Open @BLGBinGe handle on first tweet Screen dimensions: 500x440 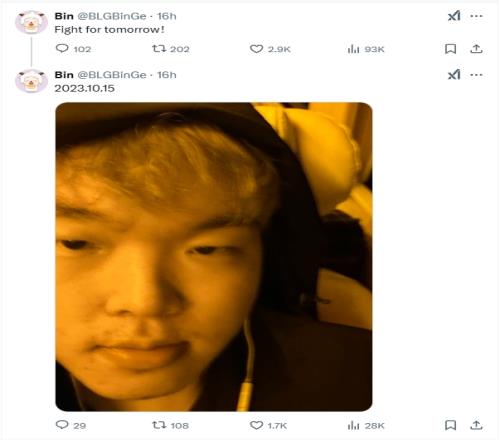(112, 16)
